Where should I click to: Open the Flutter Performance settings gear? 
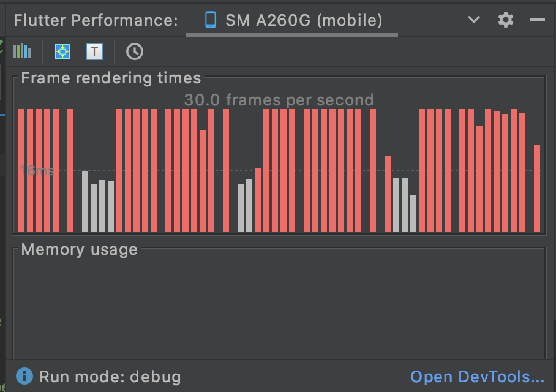(x=506, y=19)
